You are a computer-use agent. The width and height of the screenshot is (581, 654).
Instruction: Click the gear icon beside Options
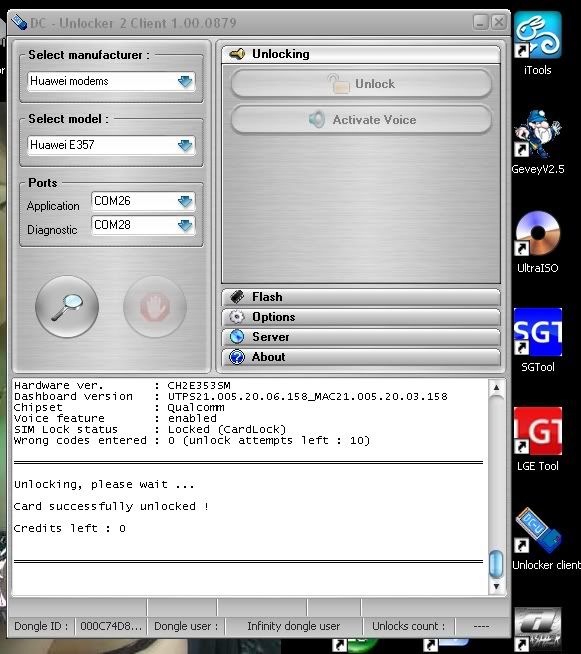(237, 317)
